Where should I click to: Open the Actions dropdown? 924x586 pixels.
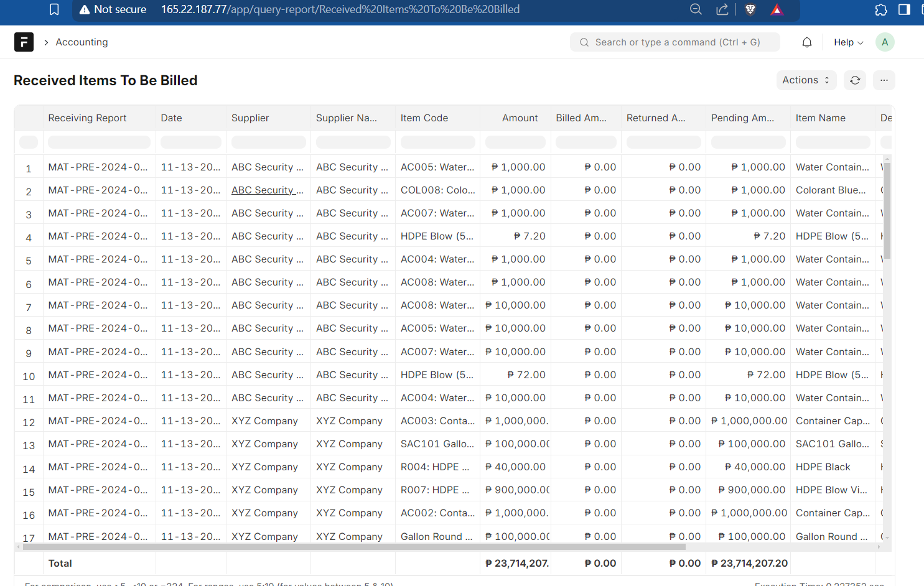tap(806, 80)
